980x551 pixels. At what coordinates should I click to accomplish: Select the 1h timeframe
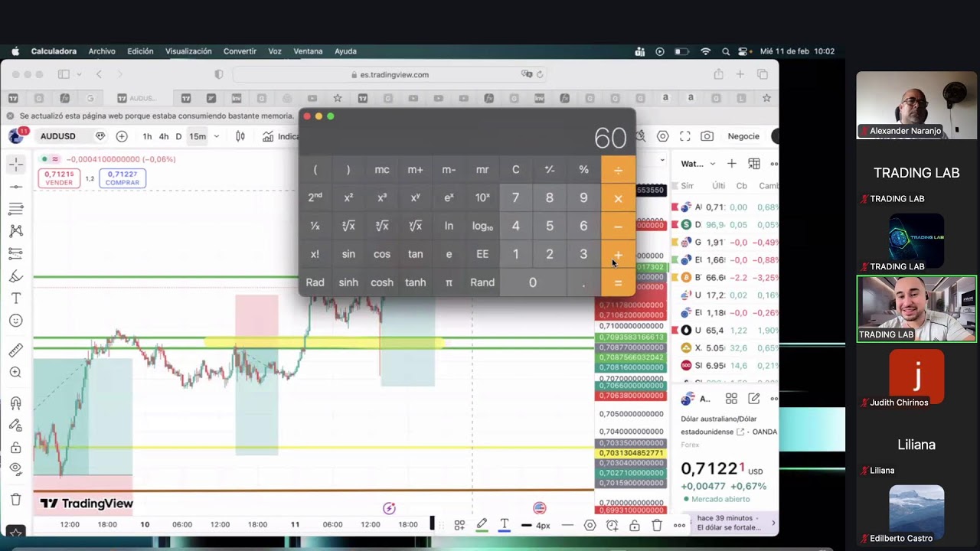[x=147, y=136]
